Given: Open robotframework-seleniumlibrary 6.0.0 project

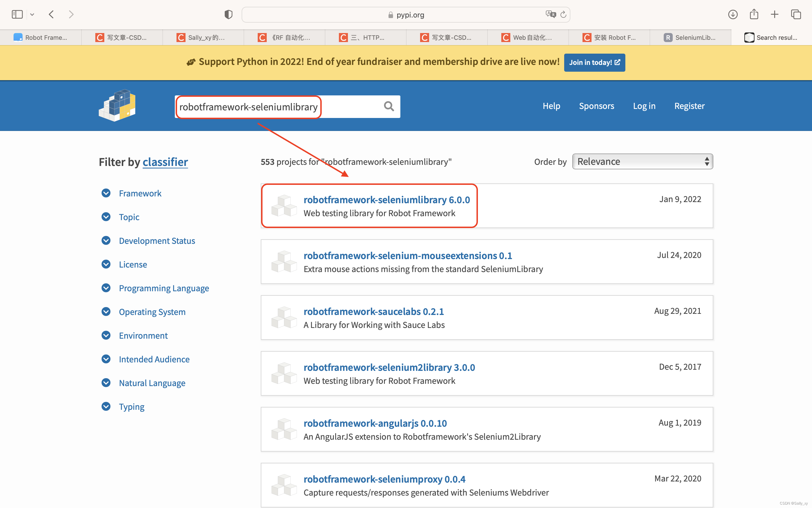Looking at the screenshot, I should pyautogui.click(x=387, y=200).
